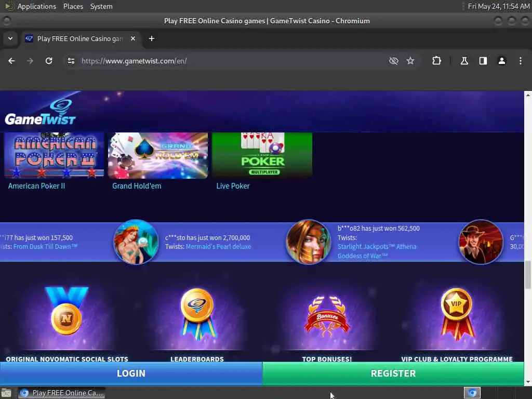Open Live Poker game thumbnail
Viewport: 532px width, 399px height.
pyautogui.click(x=262, y=155)
